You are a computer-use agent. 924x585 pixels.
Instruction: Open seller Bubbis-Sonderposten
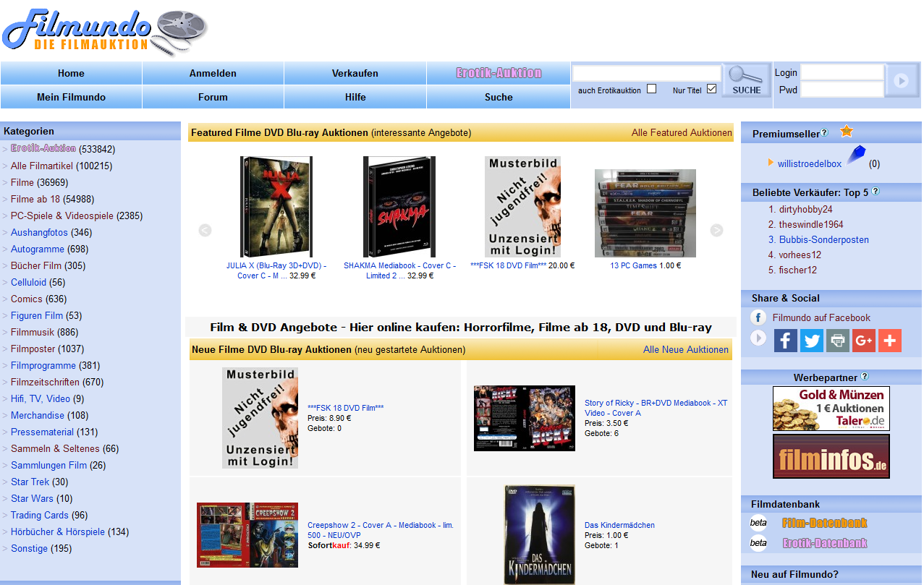point(824,240)
